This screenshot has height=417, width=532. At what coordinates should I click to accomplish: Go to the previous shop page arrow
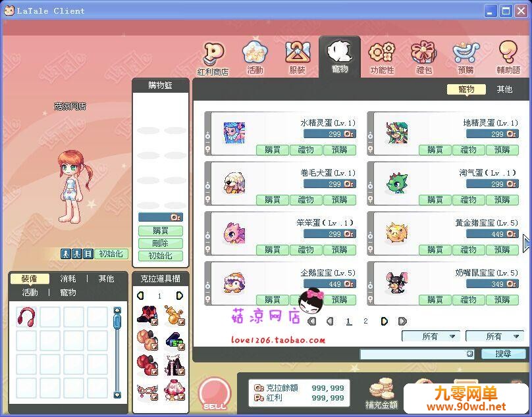(330, 321)
